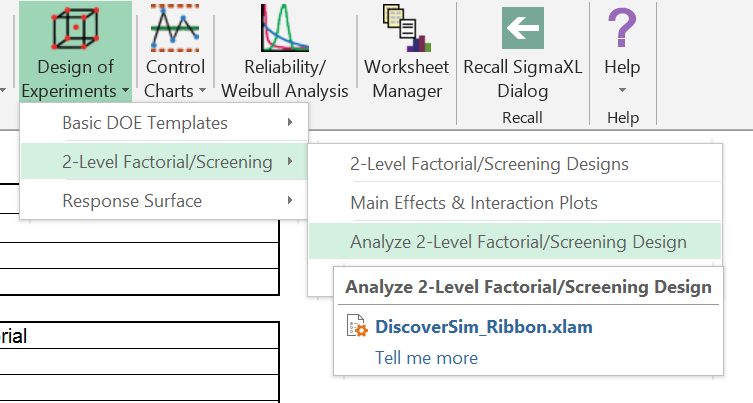Click the DiscoverSim_Ribbon.xlam add-in file icon
The height and width of the screenshot is (403, 753).
pyautogui.click(x=356, y=327)
